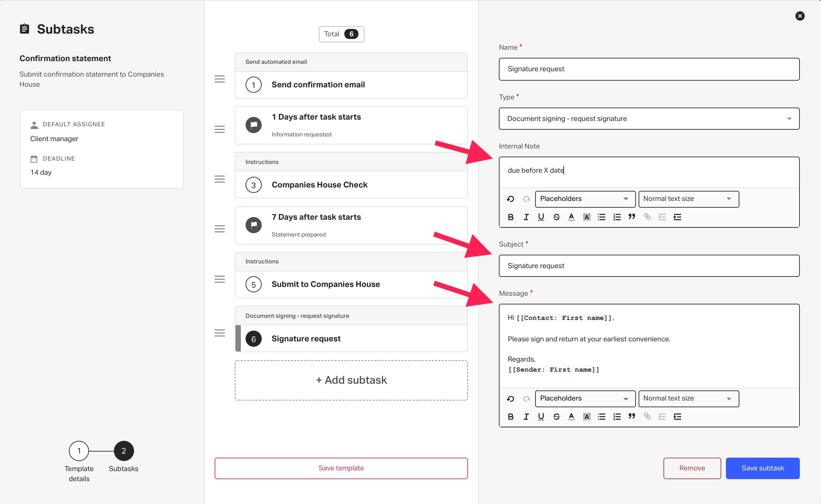Insert numbered list in Internal Note editor

click(x=617, y=217)
